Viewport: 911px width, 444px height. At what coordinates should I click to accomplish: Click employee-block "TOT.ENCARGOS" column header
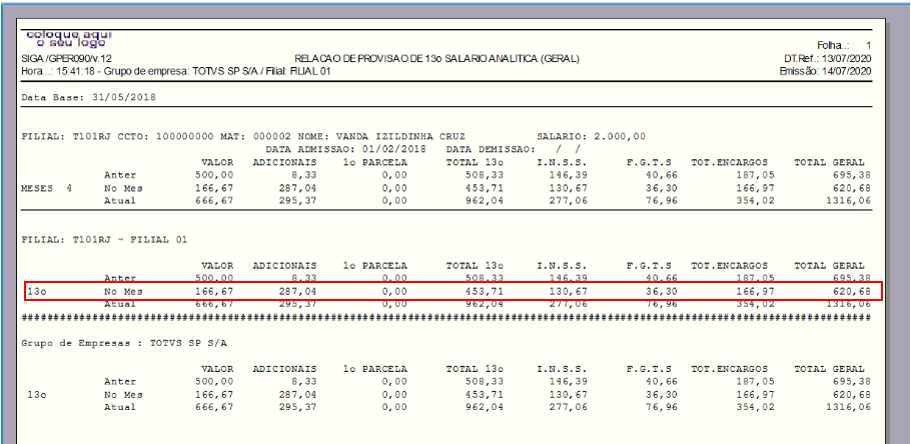729,162
